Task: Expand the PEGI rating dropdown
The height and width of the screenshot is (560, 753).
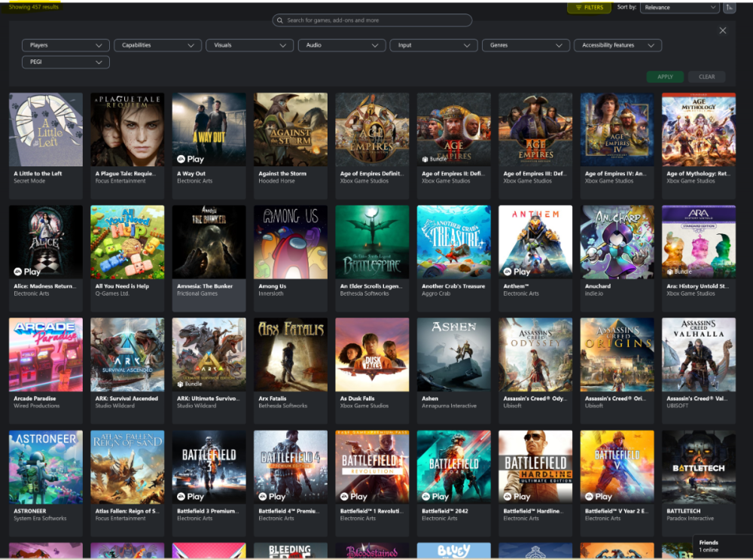Action: (66, 62)
